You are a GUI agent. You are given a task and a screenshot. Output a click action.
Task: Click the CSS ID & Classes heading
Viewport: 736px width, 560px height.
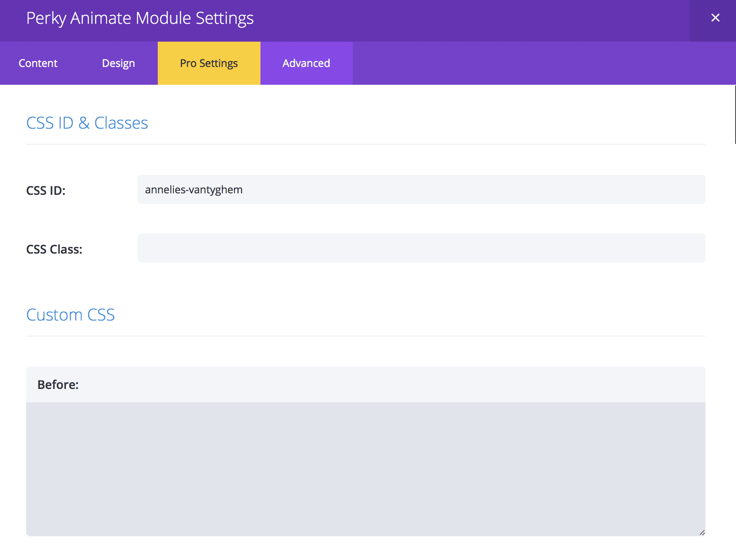(87, 123)
